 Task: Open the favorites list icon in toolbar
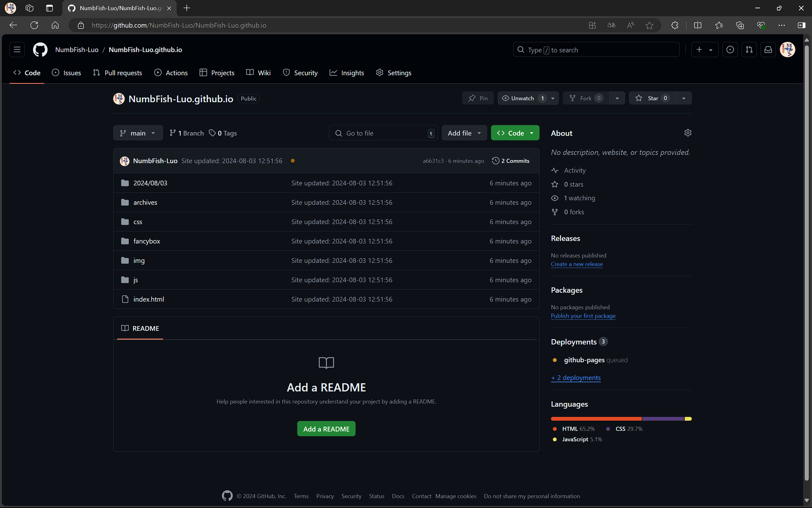719,25
